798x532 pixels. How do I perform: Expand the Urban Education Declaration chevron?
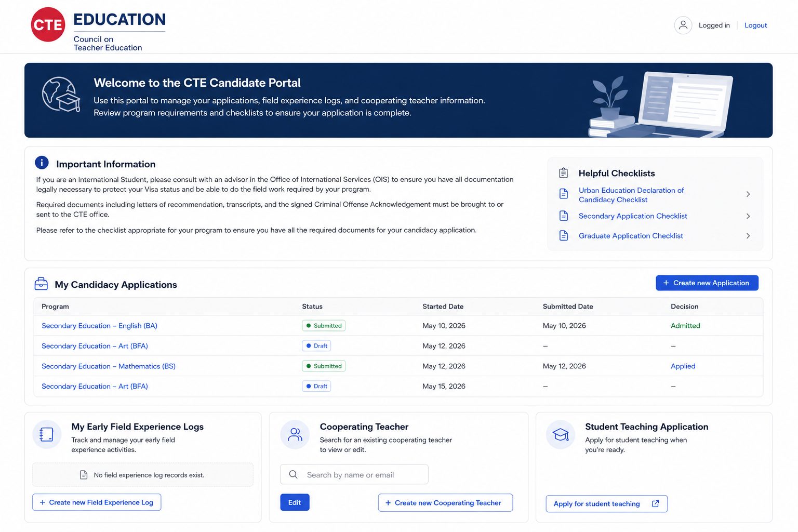point(748,194)
